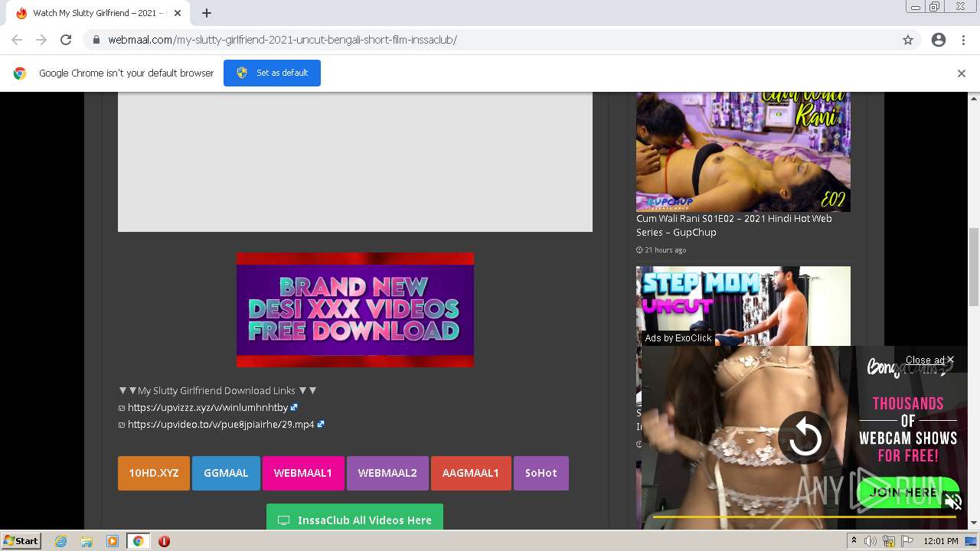980x551 pixels.
Task: Open the volume control in tray
Action: click(871, 541)
